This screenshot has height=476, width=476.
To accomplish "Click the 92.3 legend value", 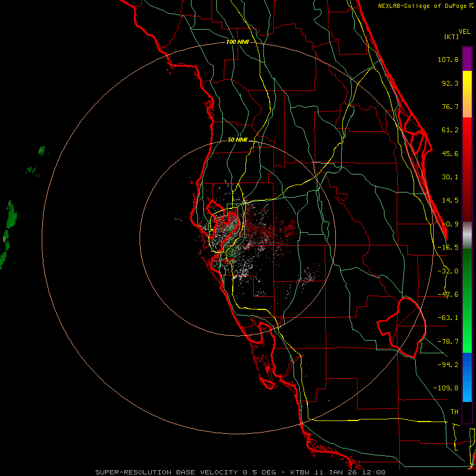I will click(450, 83).
